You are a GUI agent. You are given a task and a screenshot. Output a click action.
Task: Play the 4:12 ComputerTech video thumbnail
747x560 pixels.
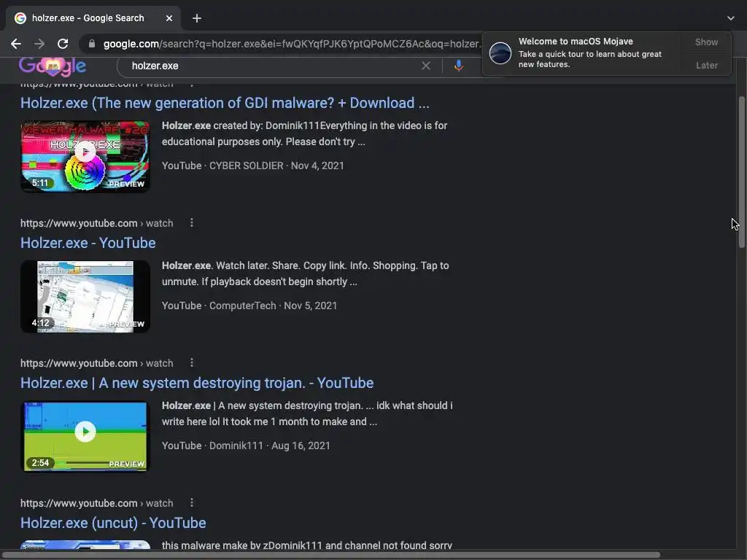(85, 296)
